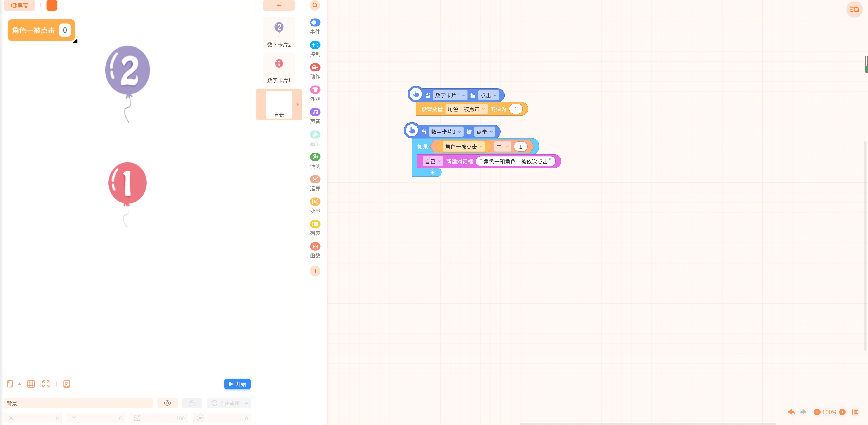
Task: Expand the arrow beside 背景 thumbnail
Action: [297, 104]
